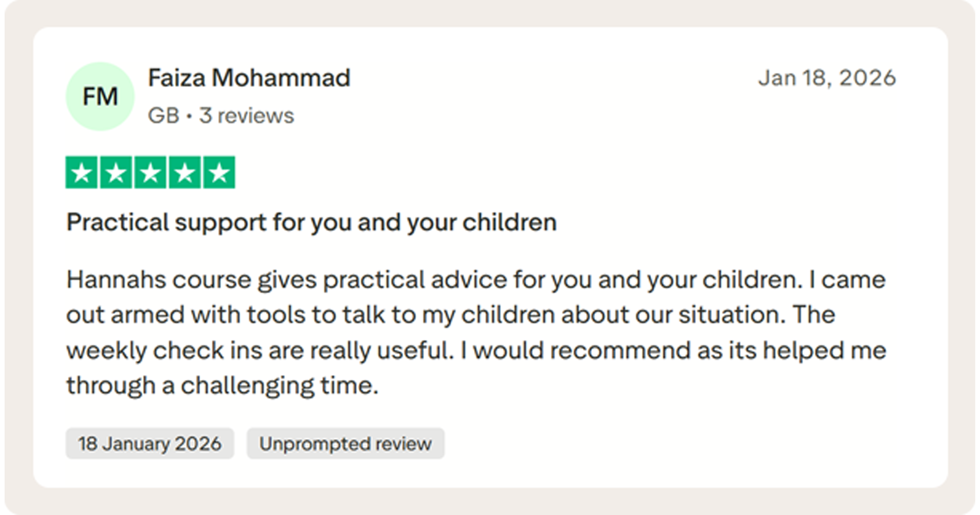This screenshot has height=515, width=980.
Task: Click the 'through a challenging time.' final line
Action: pyautogui.click(x=222, y=386)
